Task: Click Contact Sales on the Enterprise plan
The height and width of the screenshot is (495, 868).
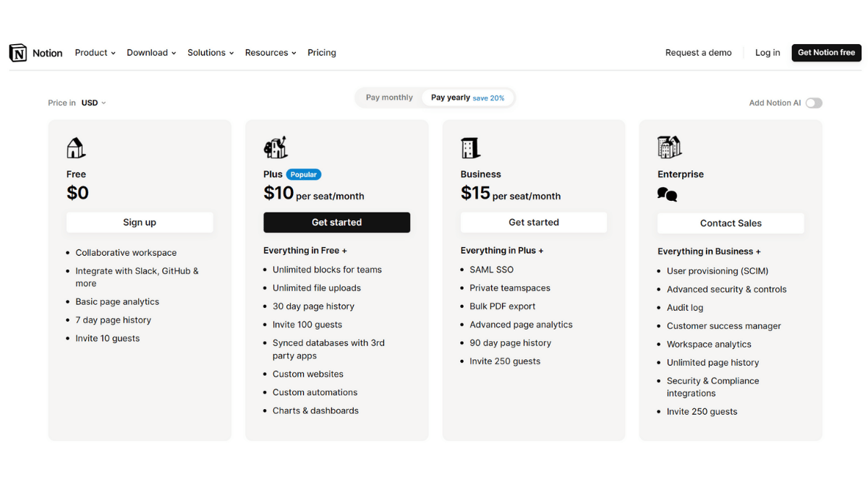Action: (730, 223)
